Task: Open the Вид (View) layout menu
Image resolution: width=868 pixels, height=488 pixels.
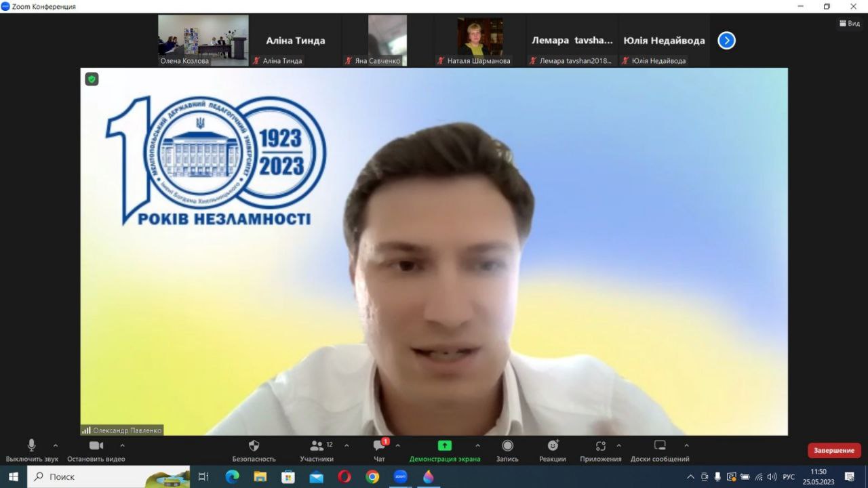Action: 850,23
